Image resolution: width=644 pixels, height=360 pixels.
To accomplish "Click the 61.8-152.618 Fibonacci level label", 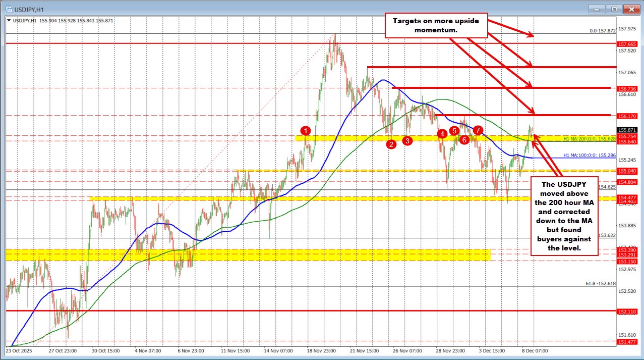I will pyautogui.click(x=600, y=284).
